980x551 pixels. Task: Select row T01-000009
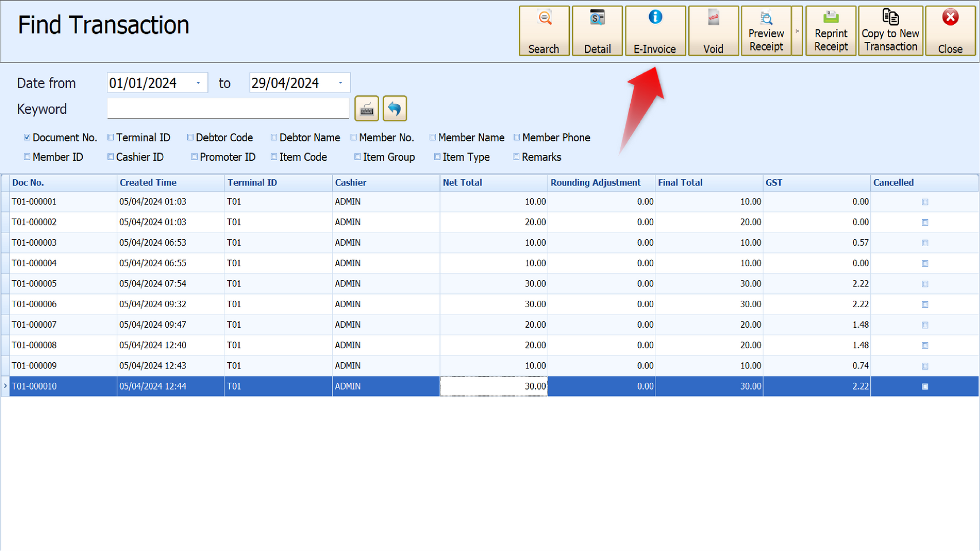[489, 366]
